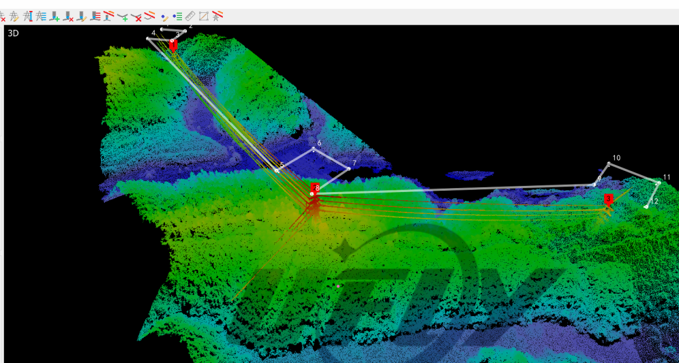Select the edit pole pencil tool
This screenshot has height=363, width=679.
(x=82, y=16)
